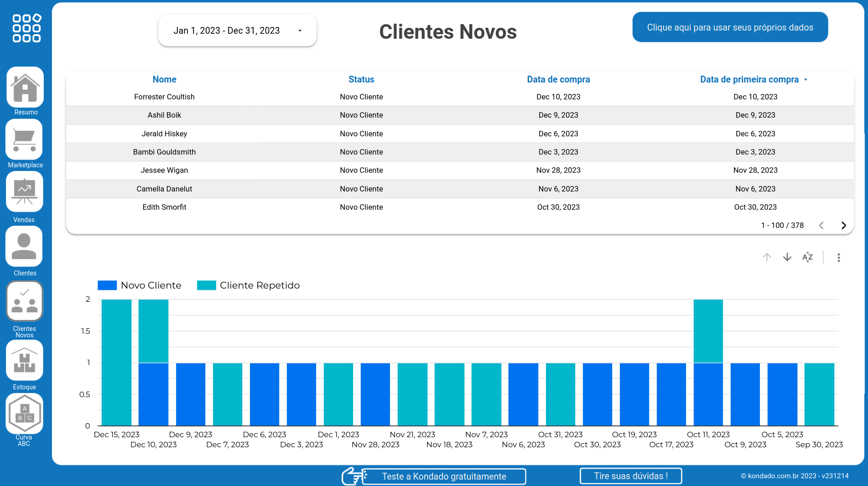This screenshot has height=486, width=868.
Task: Navigate to the Vendas section
Action: (x=24, y=192)
